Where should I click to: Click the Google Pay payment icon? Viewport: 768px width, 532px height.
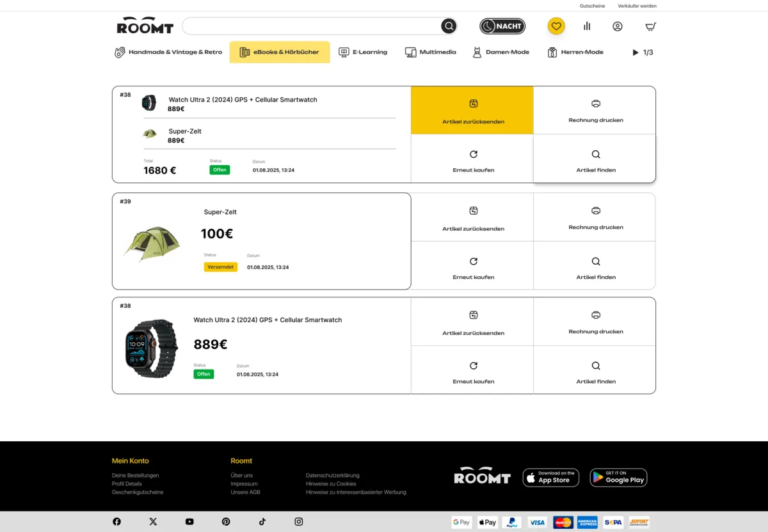(x=461, y=522)
